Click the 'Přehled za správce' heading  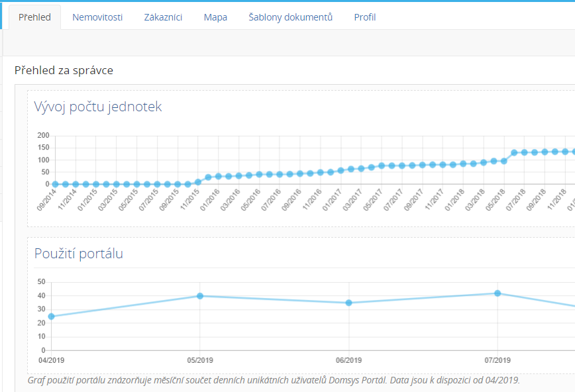64,70
